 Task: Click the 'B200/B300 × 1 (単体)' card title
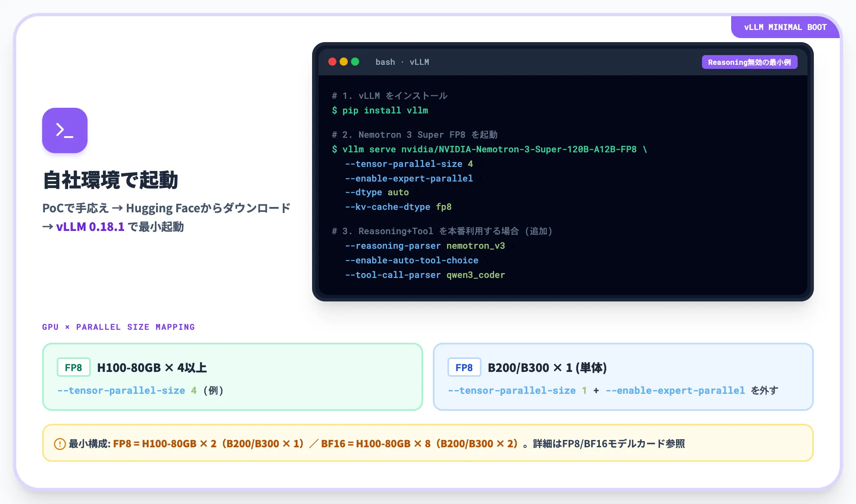coord(547,367)
